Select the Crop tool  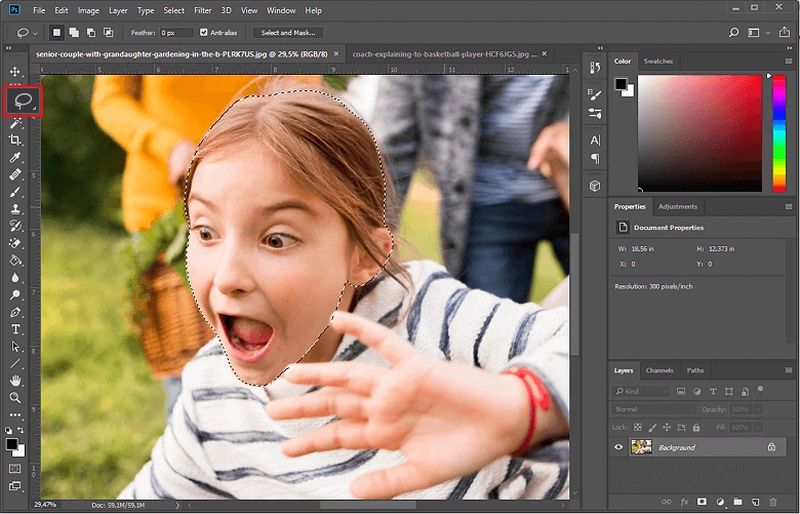tap(15, 140)
